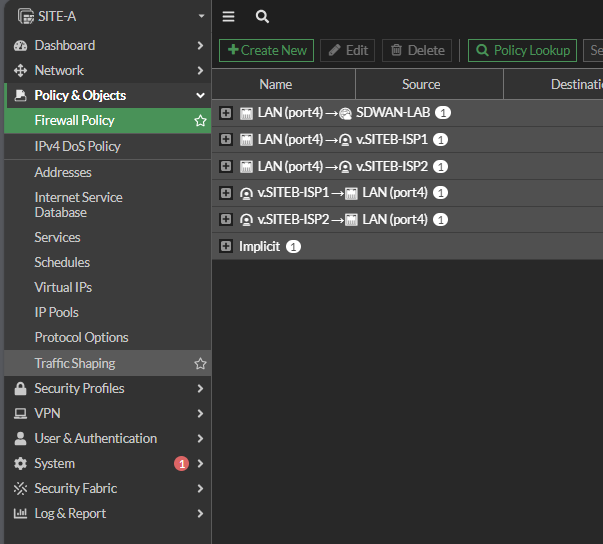Sort by the Source column header
The height and width of the screenshot is (544, 603).
tap(421, 85)
